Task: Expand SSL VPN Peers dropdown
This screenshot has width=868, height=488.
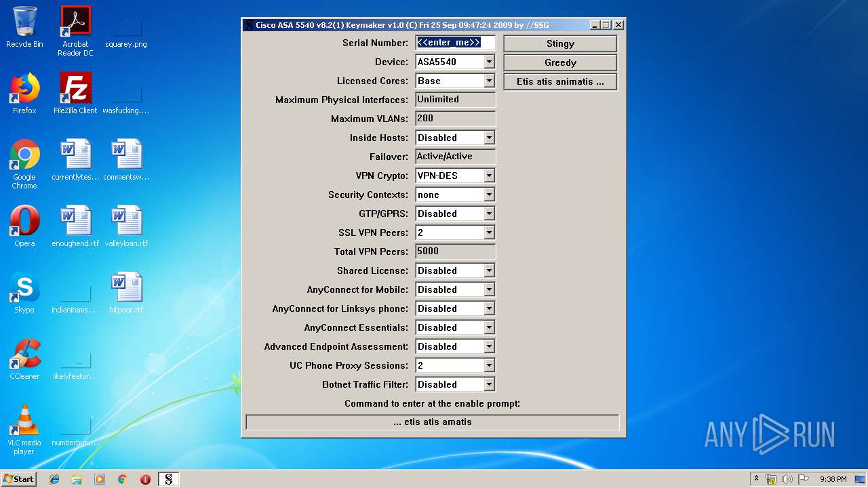Action: pos(489,232)
